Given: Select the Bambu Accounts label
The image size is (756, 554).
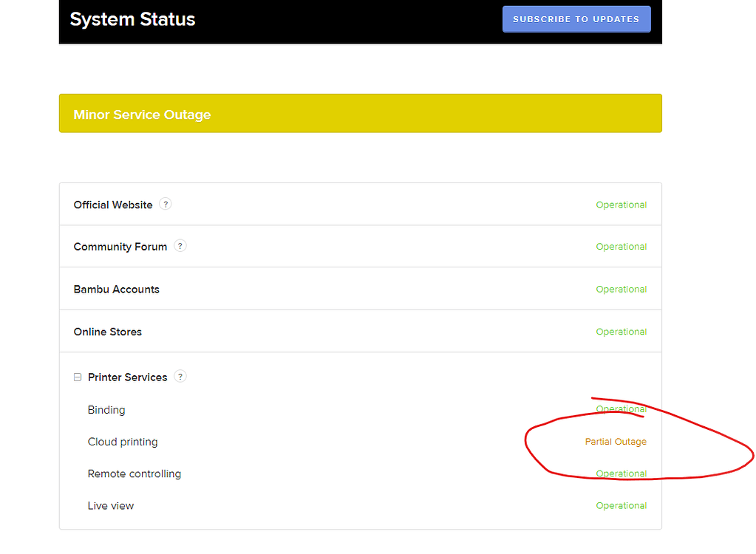Looking at the screenshot, I should (116, 289).
